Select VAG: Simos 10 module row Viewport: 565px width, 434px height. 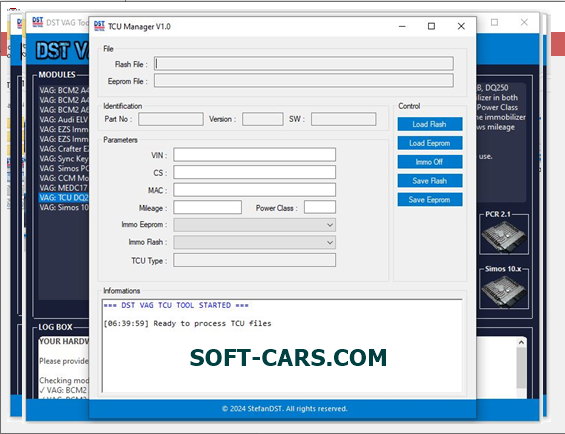coord(64,207)
